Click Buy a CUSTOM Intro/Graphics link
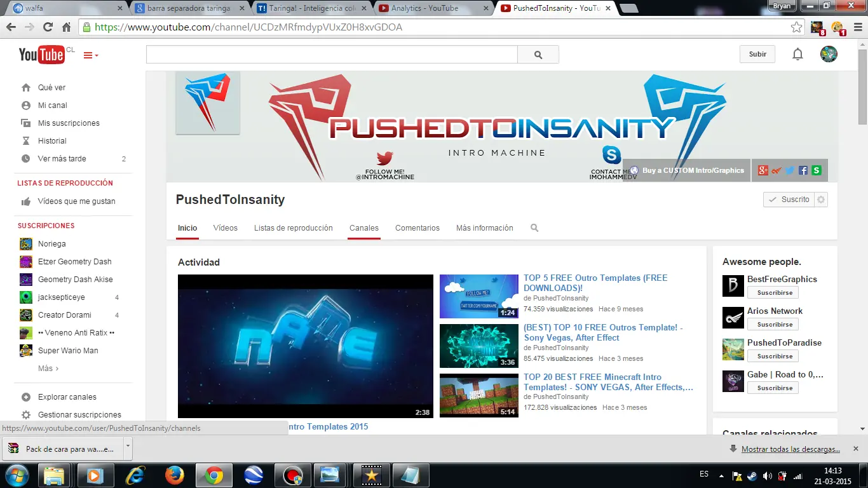 (687, 170)
